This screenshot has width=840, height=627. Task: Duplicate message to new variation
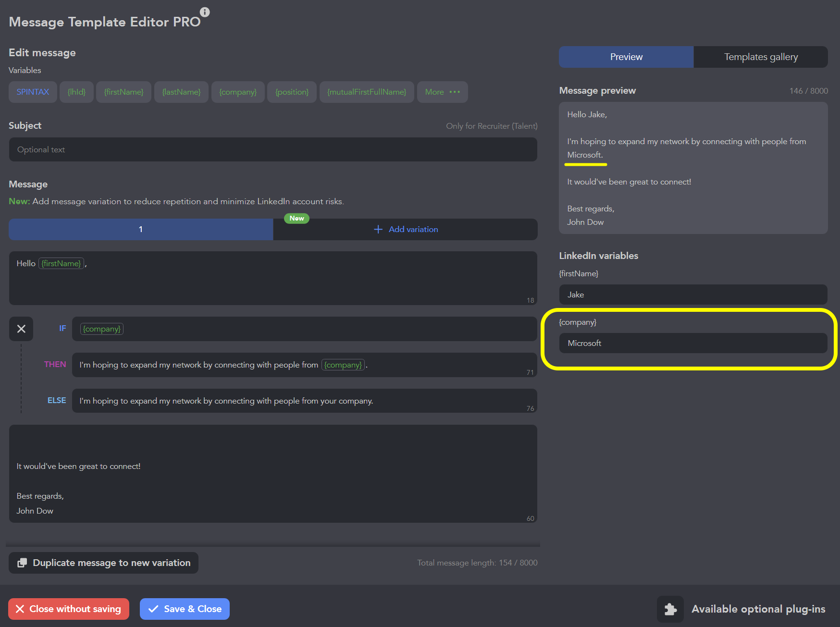coord(104,563)
